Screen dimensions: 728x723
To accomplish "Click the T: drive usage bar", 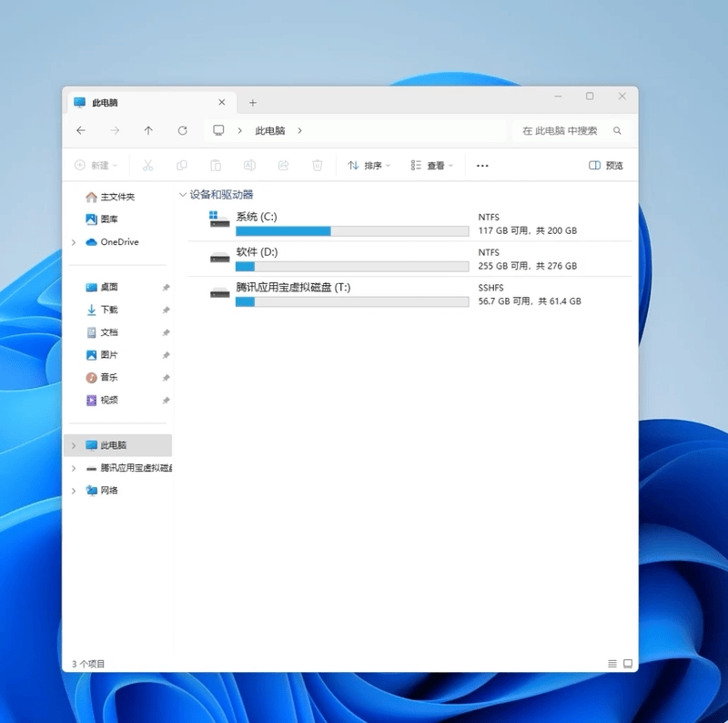I will tap(352, 301).
